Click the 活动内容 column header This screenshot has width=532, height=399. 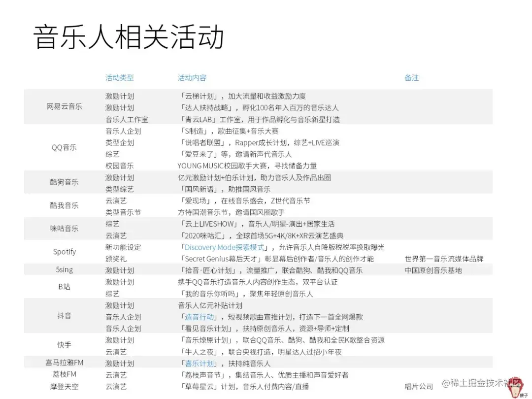[x=191, y=77]
